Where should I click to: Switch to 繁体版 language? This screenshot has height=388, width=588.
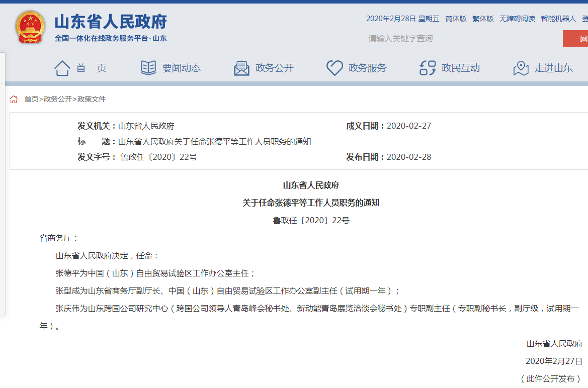tap(483, 19)
